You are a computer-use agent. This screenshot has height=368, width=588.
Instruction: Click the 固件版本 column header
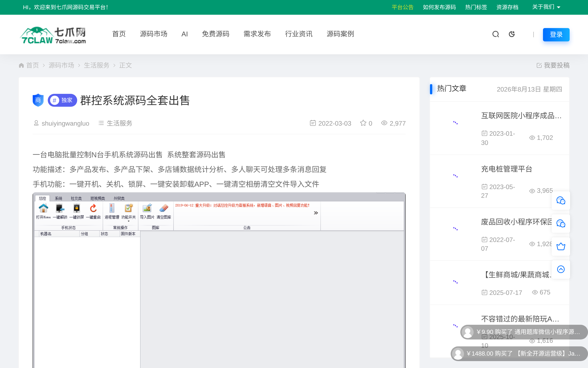click(130, 234)
